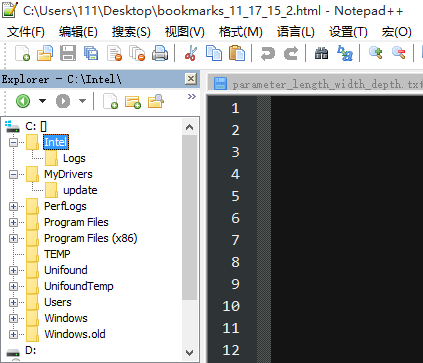
Task: Select the Program Files (x86) label
Action: pos(91,238)
